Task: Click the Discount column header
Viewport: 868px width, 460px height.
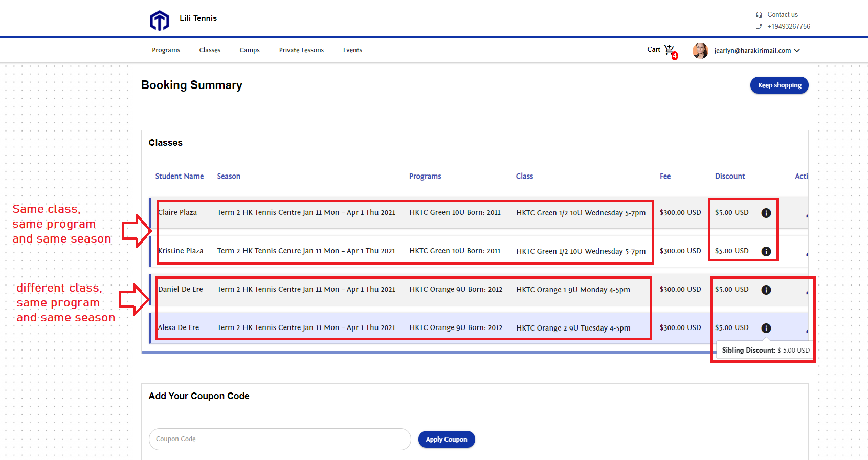Action: 730,176
